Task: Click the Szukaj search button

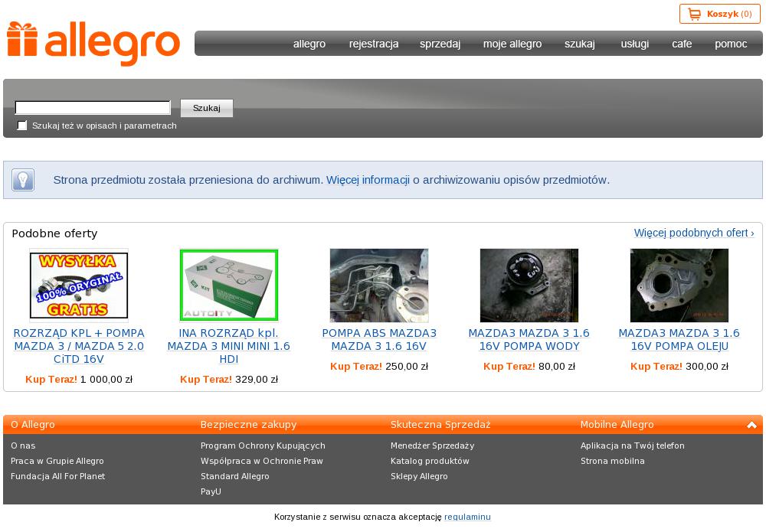Action: click(207, 108)
